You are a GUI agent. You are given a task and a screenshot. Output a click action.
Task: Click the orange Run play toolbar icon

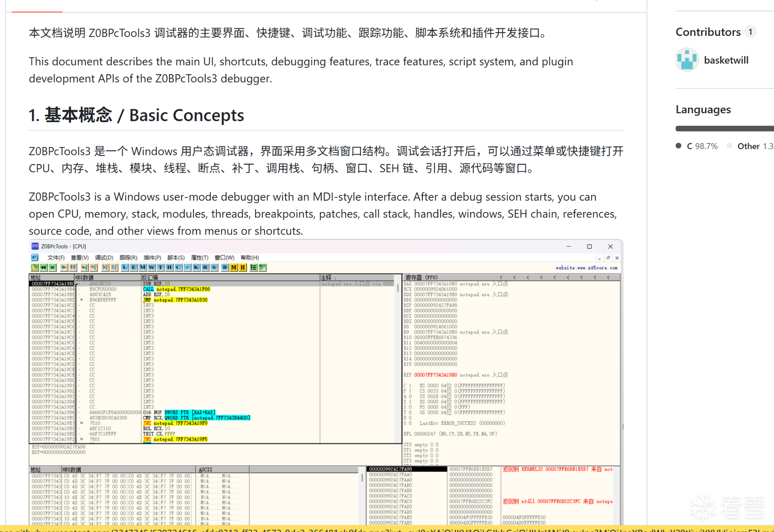click(x=64, y=267)
